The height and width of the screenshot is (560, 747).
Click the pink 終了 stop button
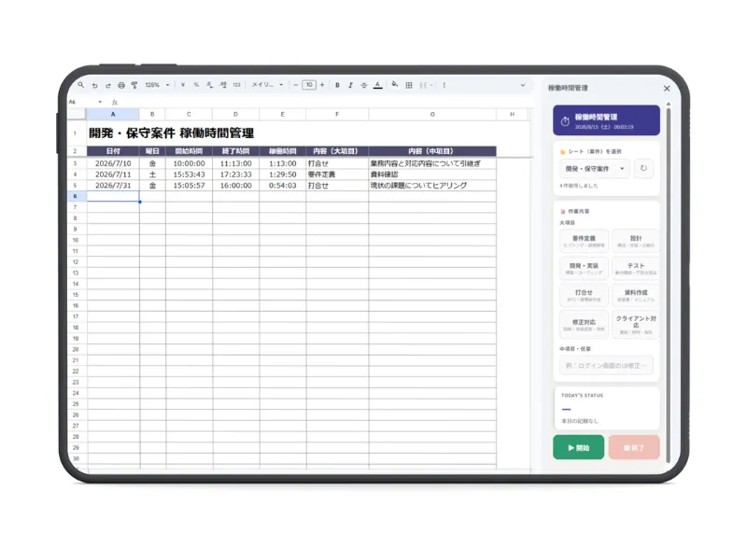click(634, 447)
